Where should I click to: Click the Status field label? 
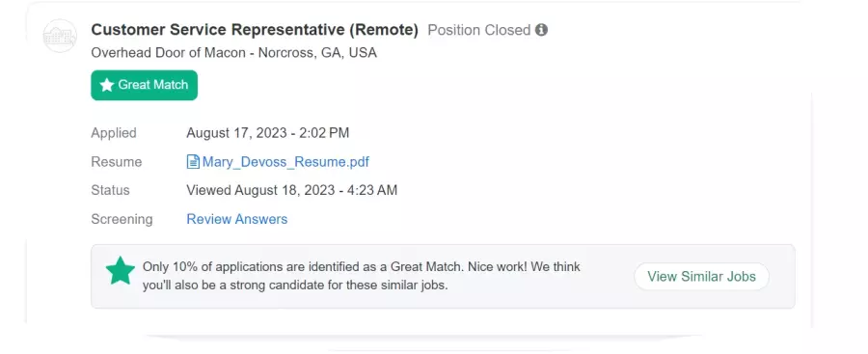(x=110, y=191)
